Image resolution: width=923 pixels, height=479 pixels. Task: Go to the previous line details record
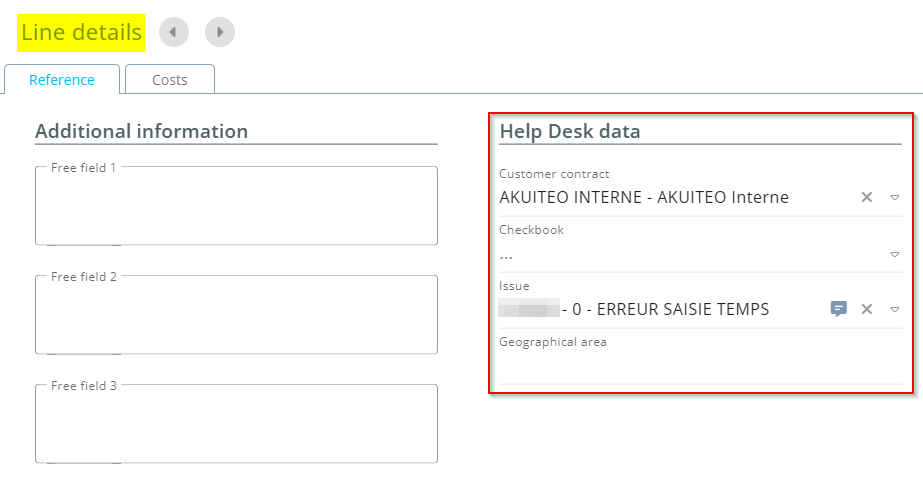[x=174, y=32]
